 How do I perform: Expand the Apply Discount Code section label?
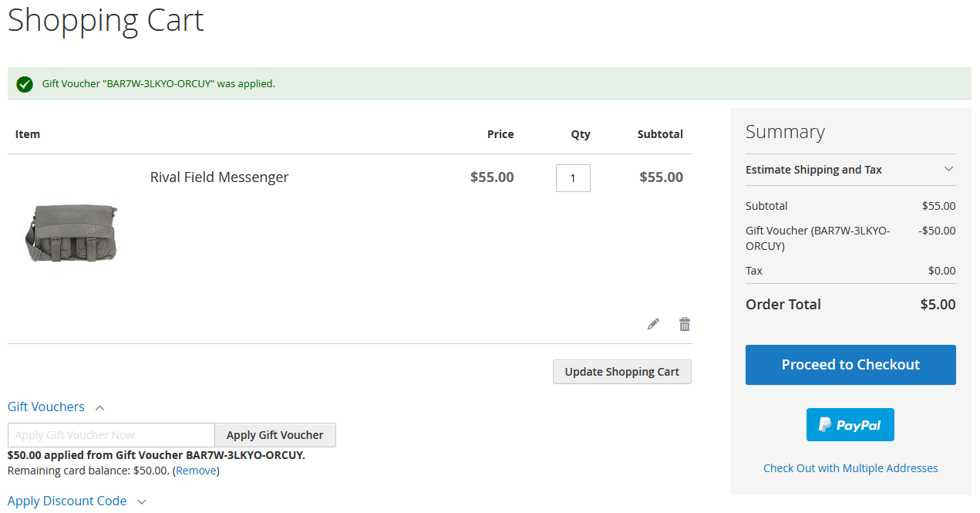(67, 501)
